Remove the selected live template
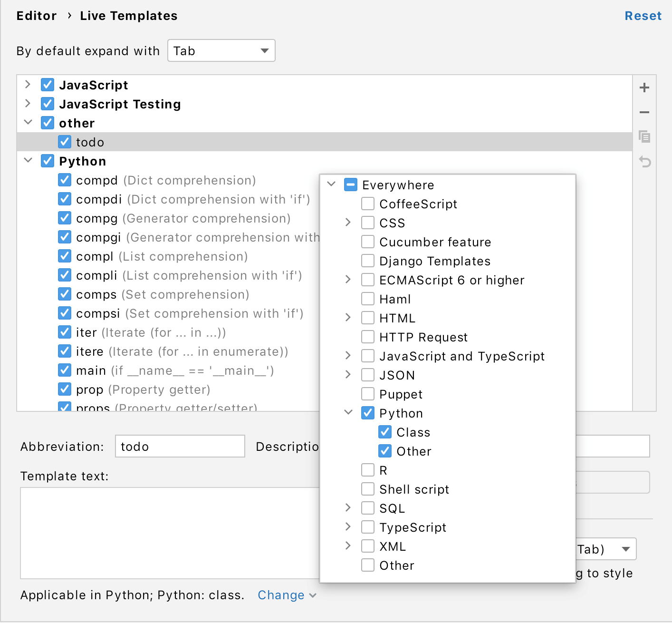The width and height of the screenshot is (672, 623). [x=644, y=112]
